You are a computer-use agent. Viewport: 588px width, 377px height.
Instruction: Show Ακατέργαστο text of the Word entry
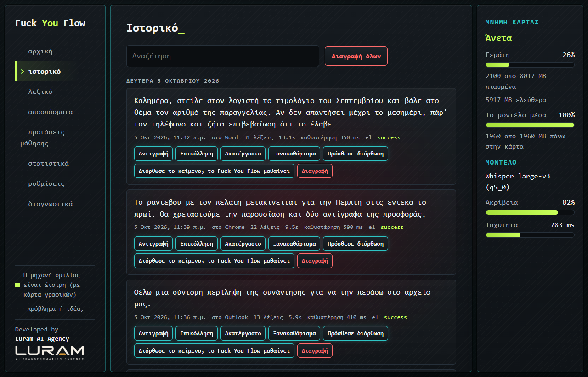[243, 154]
